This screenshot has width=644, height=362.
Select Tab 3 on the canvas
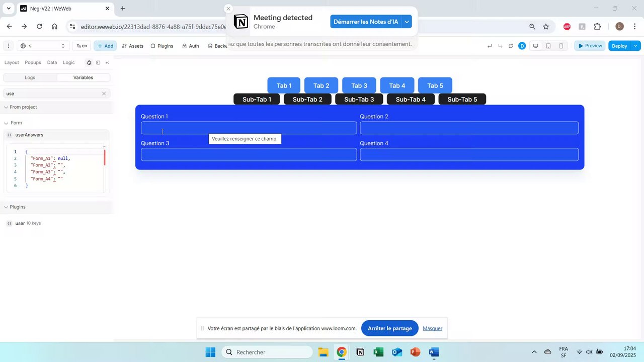pos(359,85)
